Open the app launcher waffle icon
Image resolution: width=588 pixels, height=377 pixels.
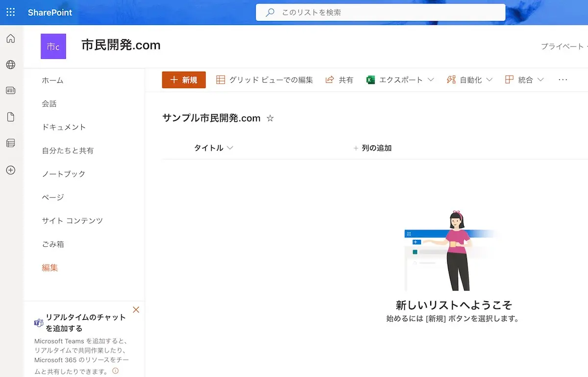coord(10,12)
